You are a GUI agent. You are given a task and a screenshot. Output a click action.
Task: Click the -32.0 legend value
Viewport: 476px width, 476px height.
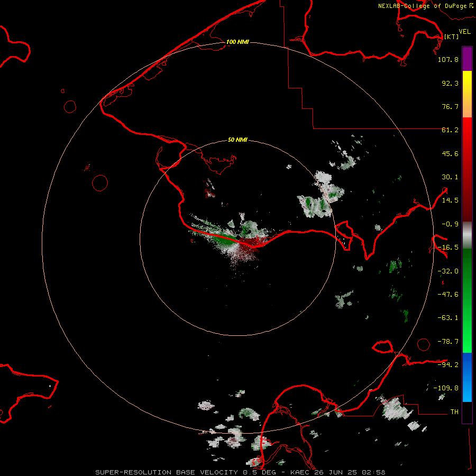448,271
